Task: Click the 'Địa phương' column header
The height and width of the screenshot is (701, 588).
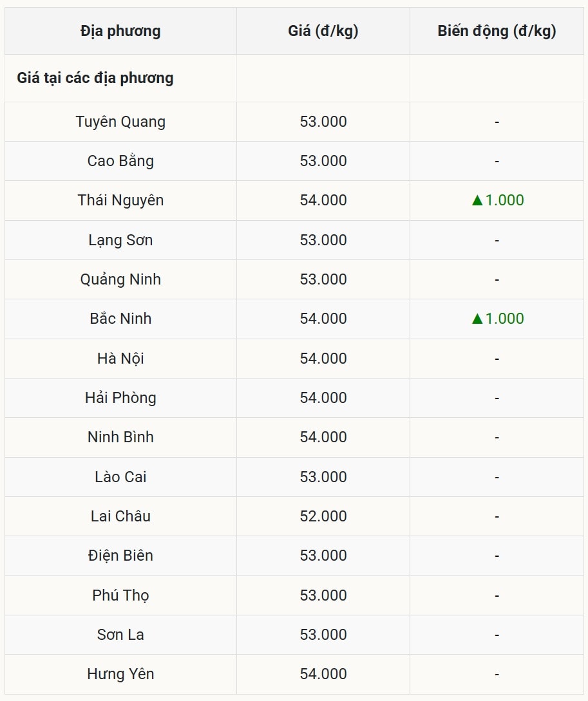Action: (x=120, y=31)
